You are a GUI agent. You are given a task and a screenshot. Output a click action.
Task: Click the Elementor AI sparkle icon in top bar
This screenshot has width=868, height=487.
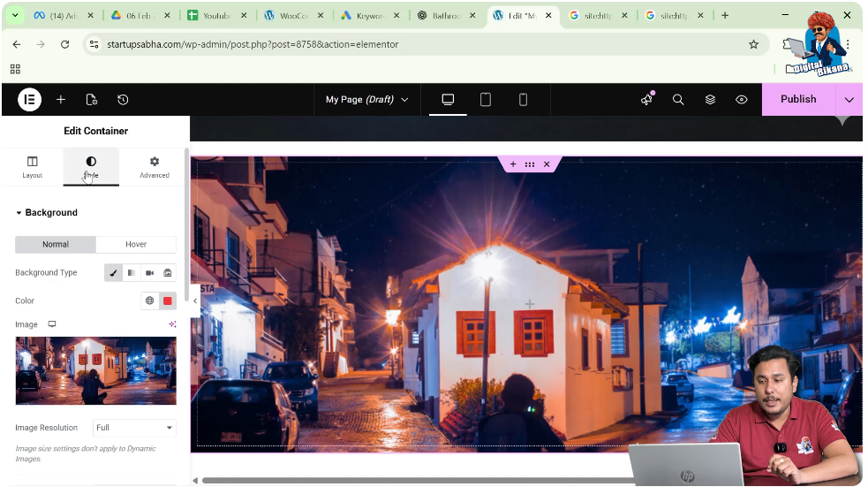[x=646, y=100]
